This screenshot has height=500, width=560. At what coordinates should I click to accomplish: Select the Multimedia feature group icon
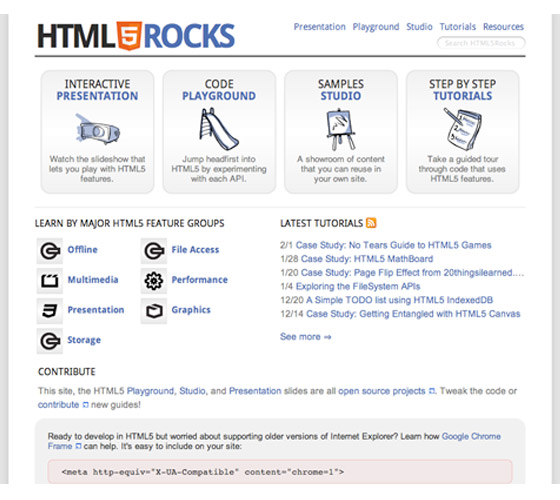click(50, 280)
